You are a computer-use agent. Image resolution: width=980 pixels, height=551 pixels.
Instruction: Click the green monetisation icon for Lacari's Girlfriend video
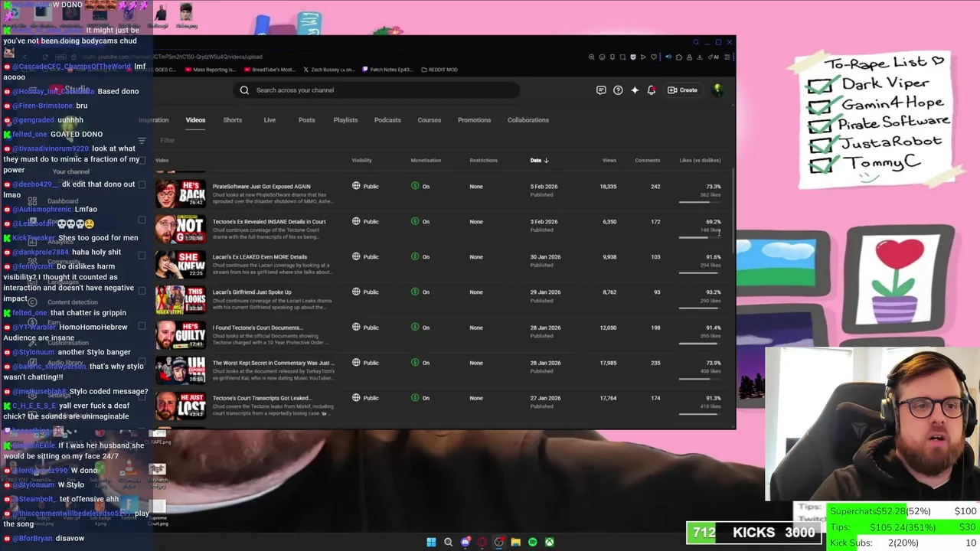point(415,292)
